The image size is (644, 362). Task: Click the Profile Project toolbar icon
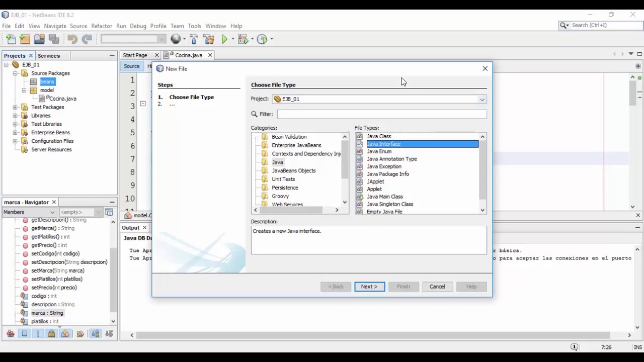pyautogui.click(x=262, y=39)
